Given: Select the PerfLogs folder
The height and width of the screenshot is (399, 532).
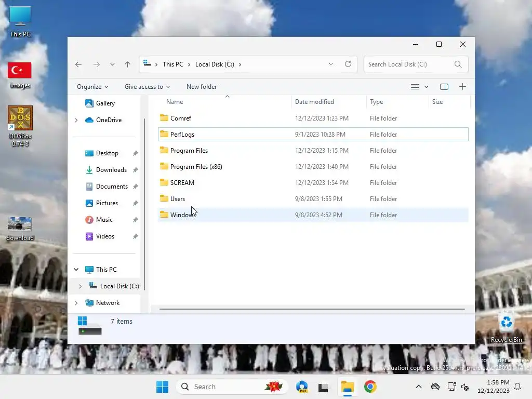Looking at the screenshot, I should coord(313,135).
